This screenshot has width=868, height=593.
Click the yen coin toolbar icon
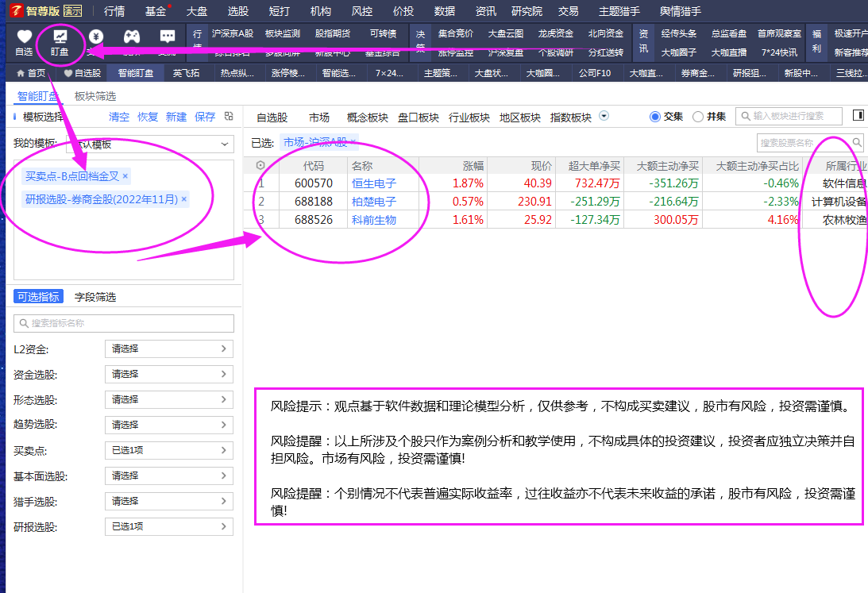point(96,37)
